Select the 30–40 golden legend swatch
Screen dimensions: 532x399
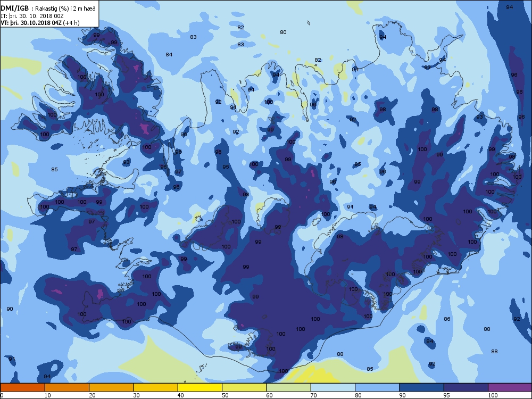click(156, 387)
